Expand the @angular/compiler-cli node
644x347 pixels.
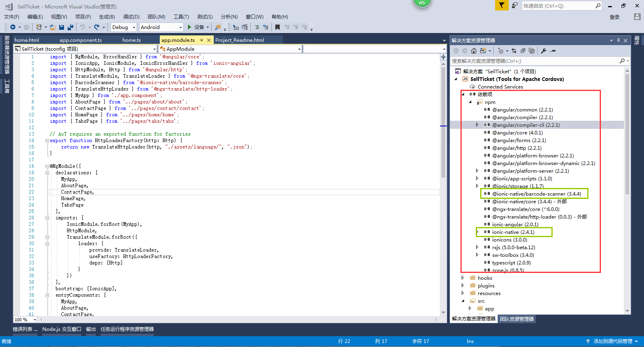[x=477, y=125]
